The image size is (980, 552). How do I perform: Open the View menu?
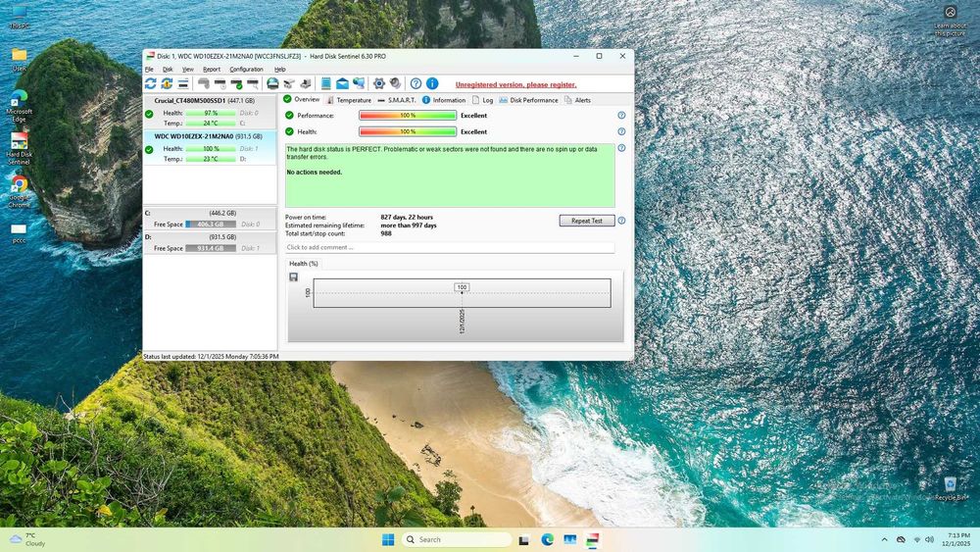click(x=187, y=70)
